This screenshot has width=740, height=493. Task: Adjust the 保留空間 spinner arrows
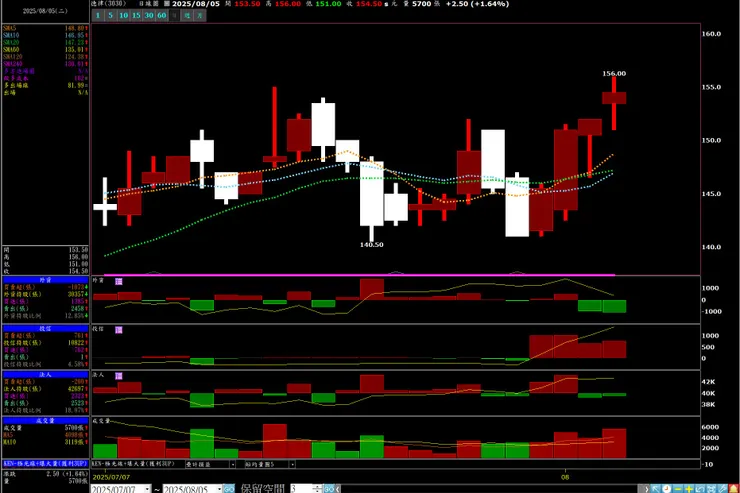pos(318,489)
